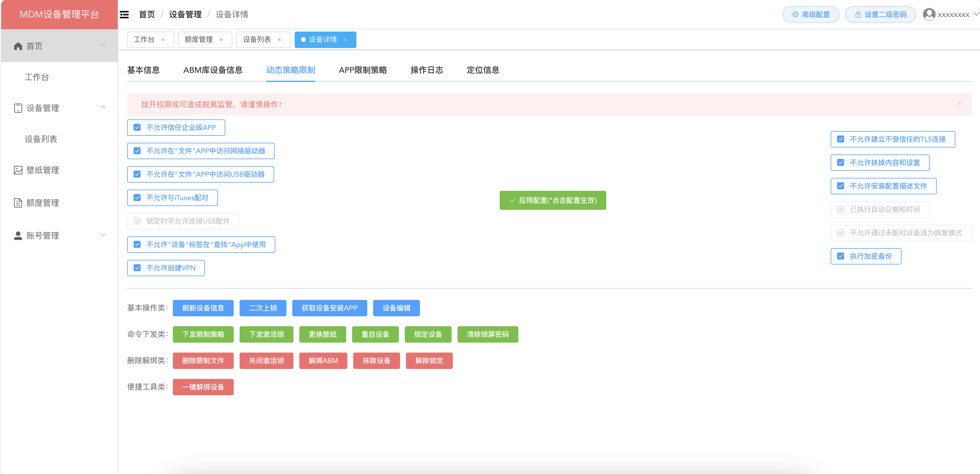The width and height of the screenshot is (980, 474).
Task: Click 高级配置 gear button in header
Action: tap(810, 14)
